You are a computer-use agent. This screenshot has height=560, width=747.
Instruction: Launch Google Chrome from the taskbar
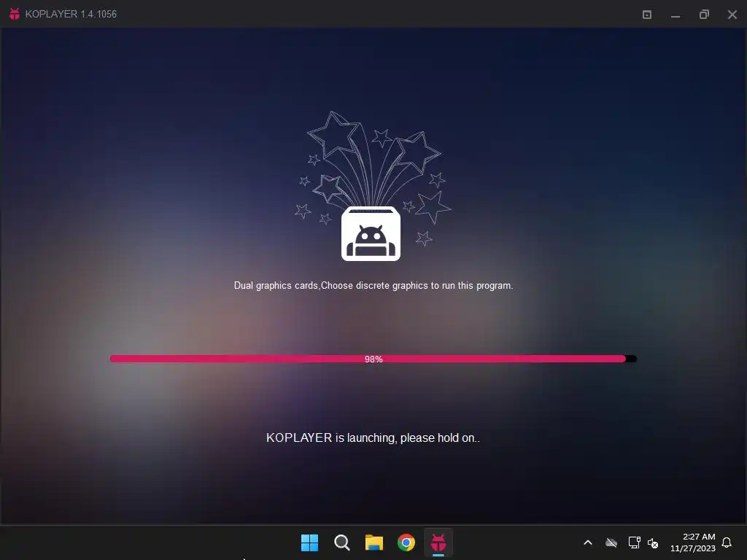coord(406,542)
